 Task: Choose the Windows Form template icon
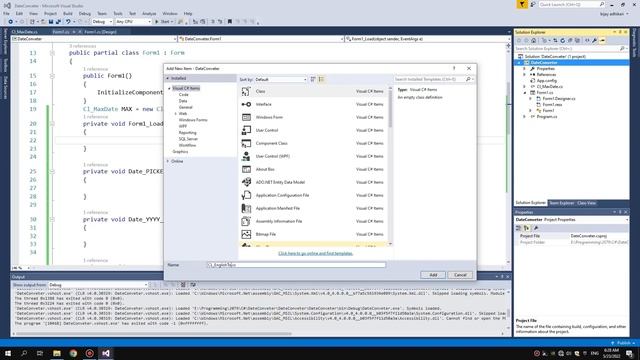pyautogui.click(x=246, y=118)
